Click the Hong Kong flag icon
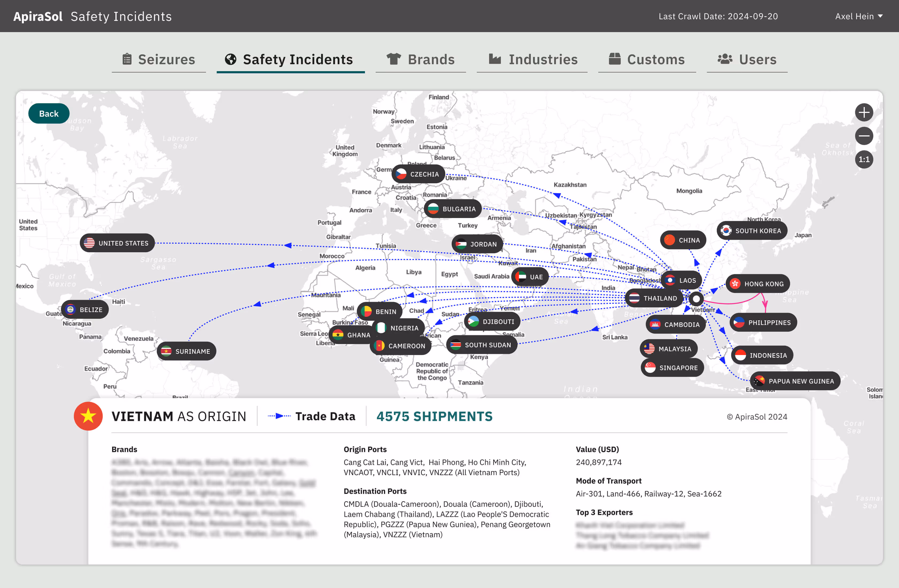This screenshot has height=588, width=899. pyautogui.click(x=735, y=284)
